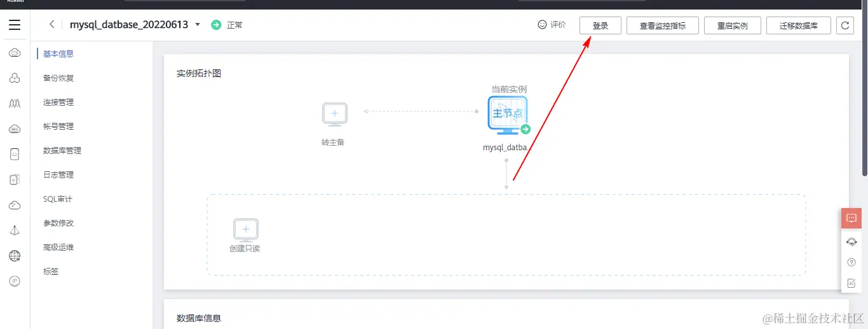Open the hamburger main menu
Image resolution: width=868 pixels, height=329 pixels.
coord(15,25)
